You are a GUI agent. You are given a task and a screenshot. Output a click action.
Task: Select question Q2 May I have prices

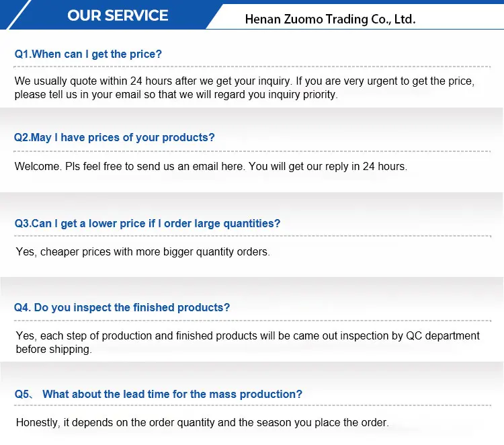pyautogui.click(x=114, y=137)
